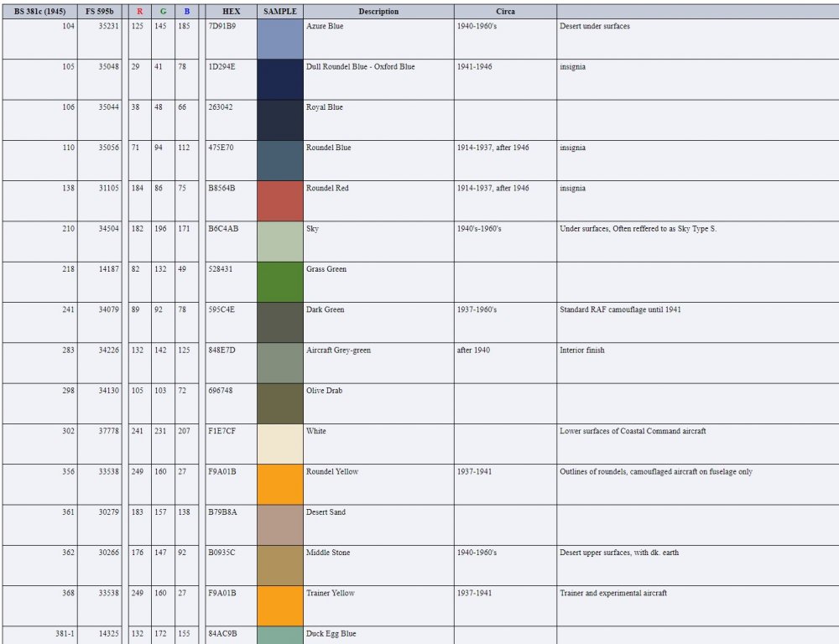The height and width of the screenshot is (644, 839).
Task: Click hex value 7D91B9 cell
Action: coord(221,26)
